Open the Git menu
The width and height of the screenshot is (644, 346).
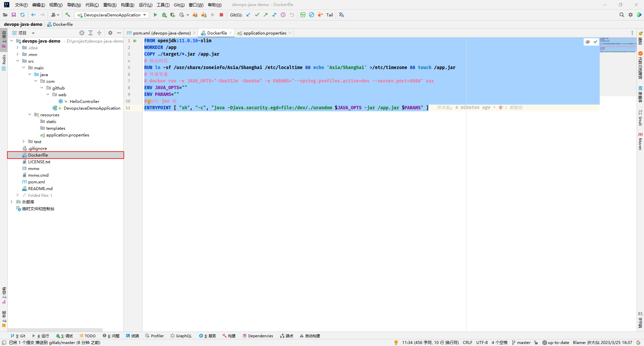179,5
